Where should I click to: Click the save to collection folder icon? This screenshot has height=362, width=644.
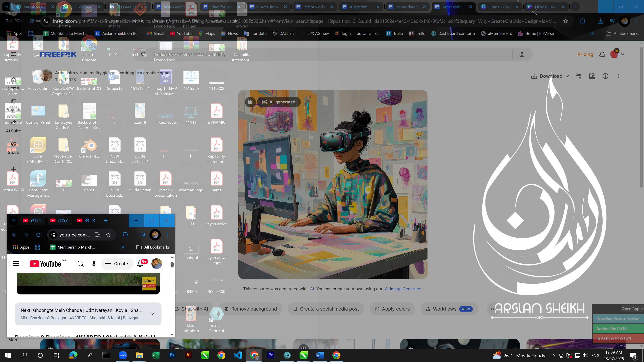click(x=578, y=76)
